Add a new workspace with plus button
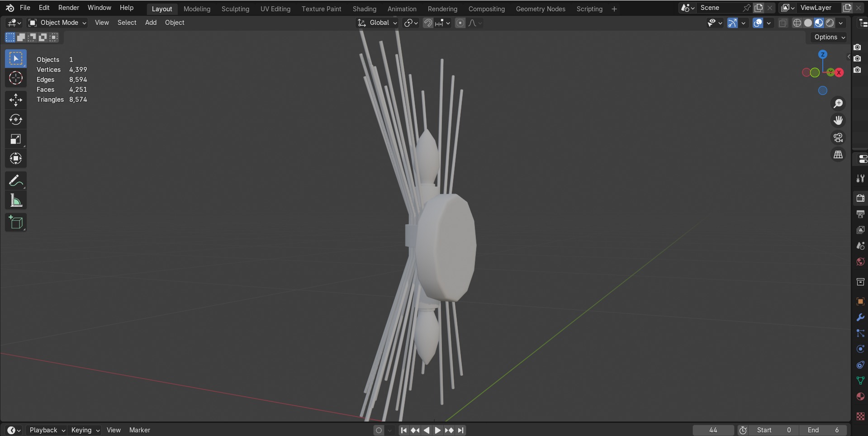Viewport: 868px width, 436px height. [x=614, y=9]
